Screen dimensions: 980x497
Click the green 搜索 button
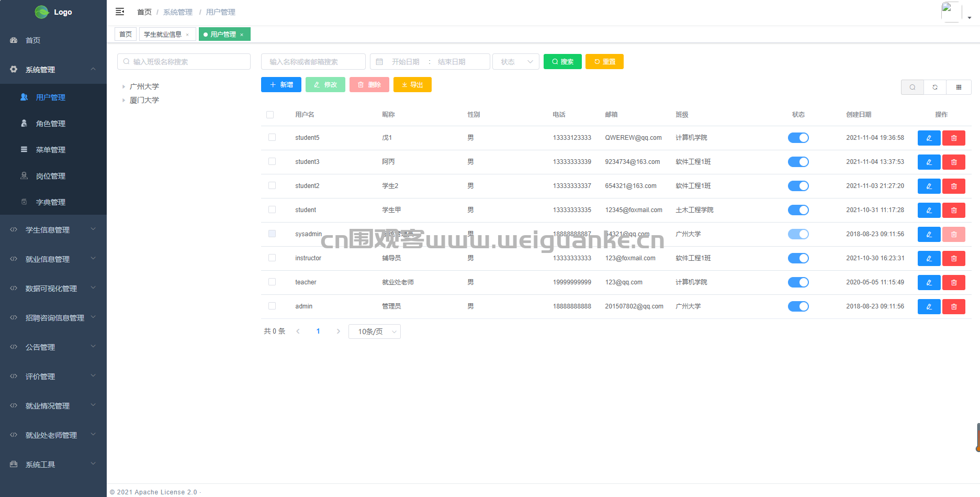pos(562,62)
